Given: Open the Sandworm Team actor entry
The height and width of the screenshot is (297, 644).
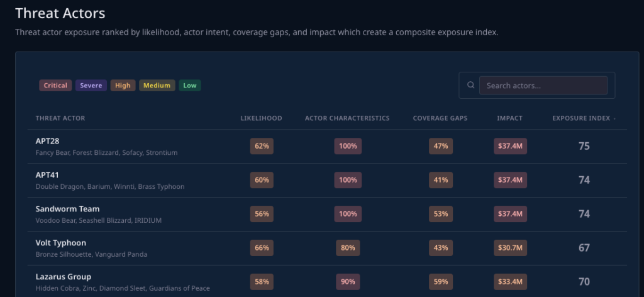Looking at the screenshot, I should [327, 214].
